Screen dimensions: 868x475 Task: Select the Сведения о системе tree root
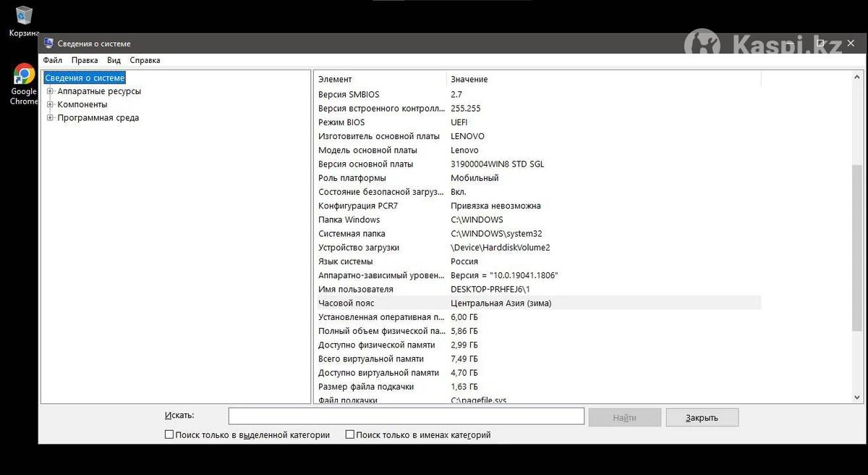(85, 78)
